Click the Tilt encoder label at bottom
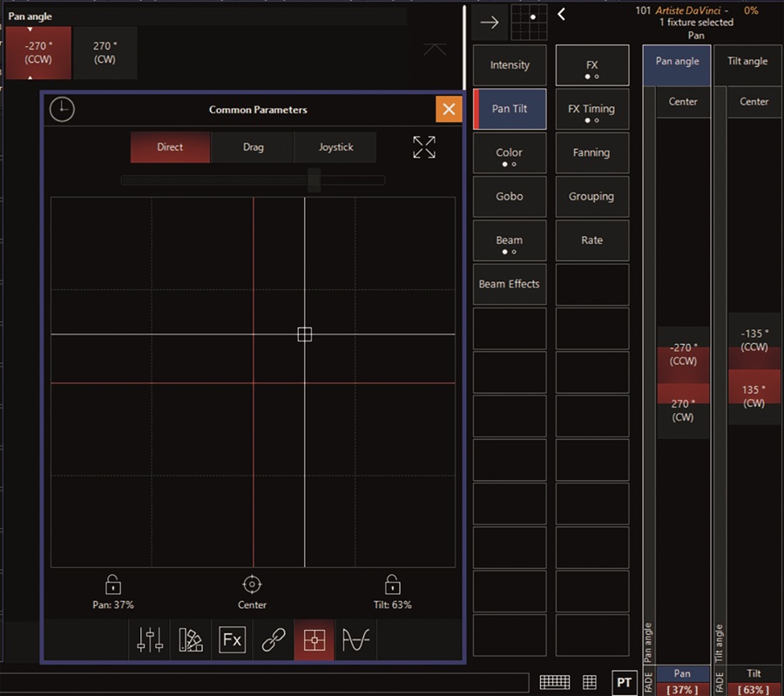784x696 pixels. (x=754, y=673)
